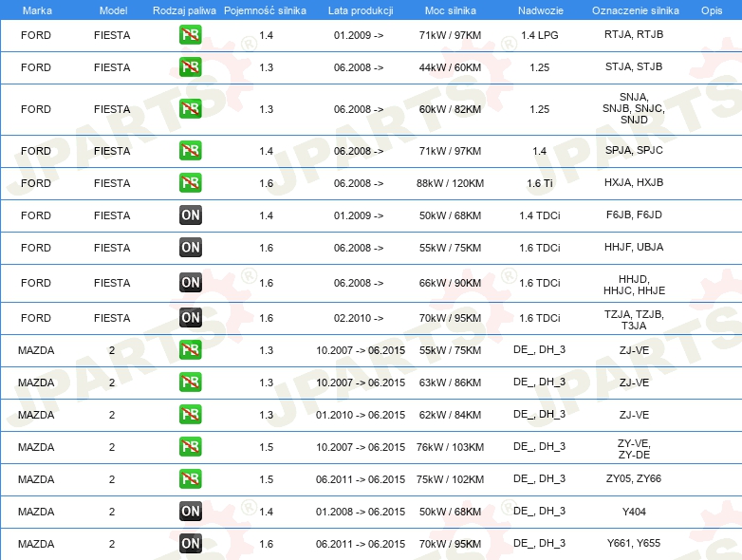Click diesel ON icon in F6JB, F6JD row
Viewport: 742px width, 560px height.
(x=190, y=215)
